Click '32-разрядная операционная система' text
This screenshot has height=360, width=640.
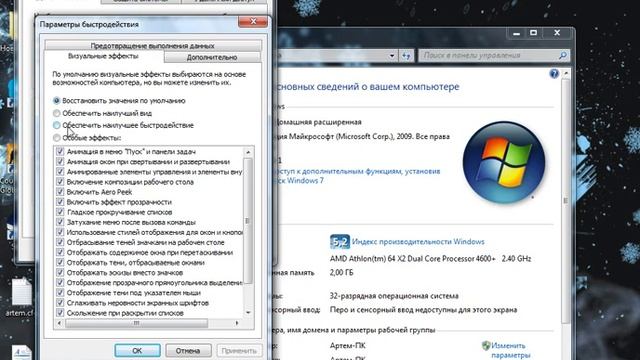tap(394, 296)
